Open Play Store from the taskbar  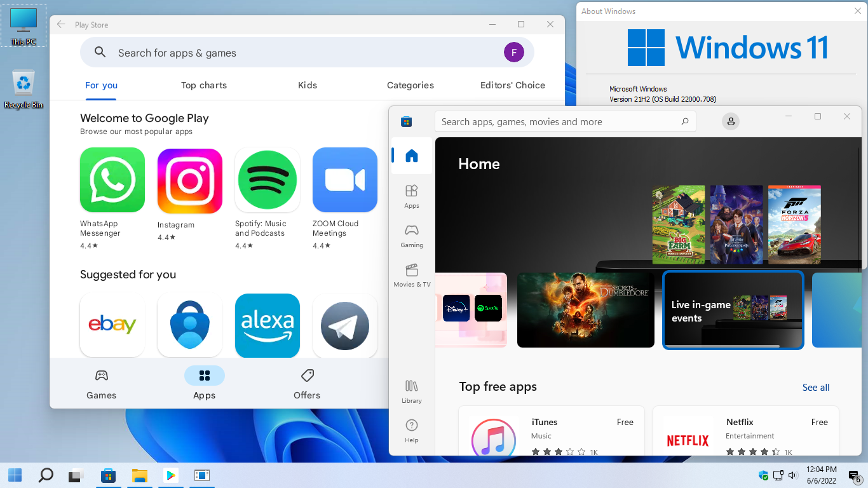coord(170,475)
